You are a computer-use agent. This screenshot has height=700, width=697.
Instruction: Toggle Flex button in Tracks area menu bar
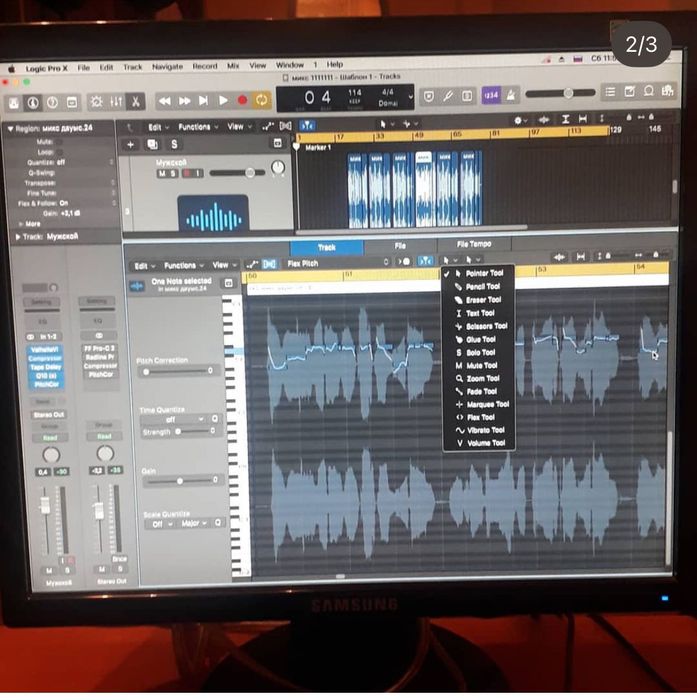tap(286, 126)
